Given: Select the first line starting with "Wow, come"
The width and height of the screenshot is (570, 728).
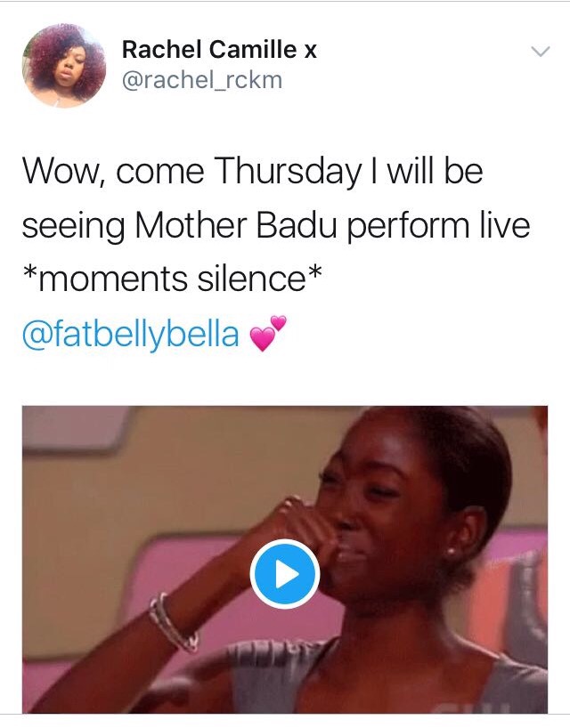Looking at the screenshot, I should click(x=252, y=171).
